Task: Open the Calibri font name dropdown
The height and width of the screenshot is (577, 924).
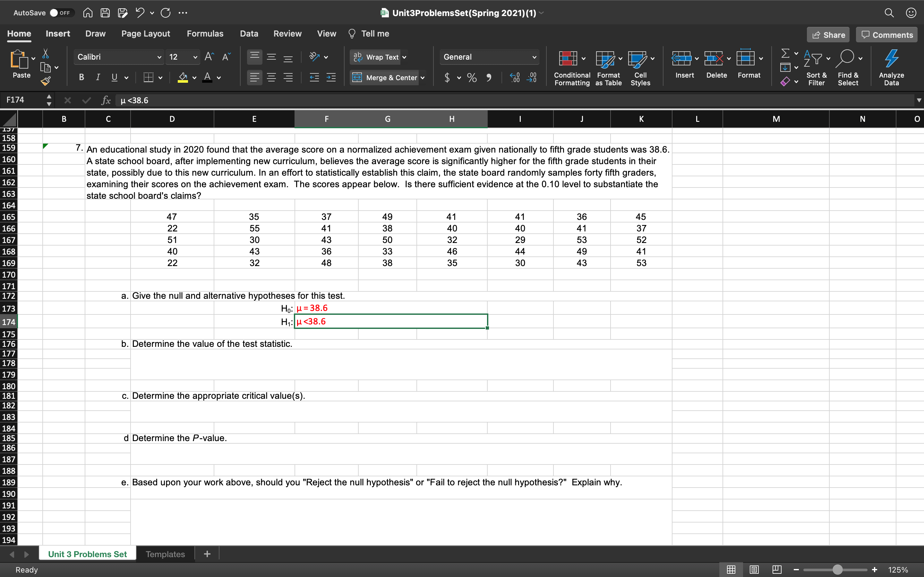Action: coord(159,57)
